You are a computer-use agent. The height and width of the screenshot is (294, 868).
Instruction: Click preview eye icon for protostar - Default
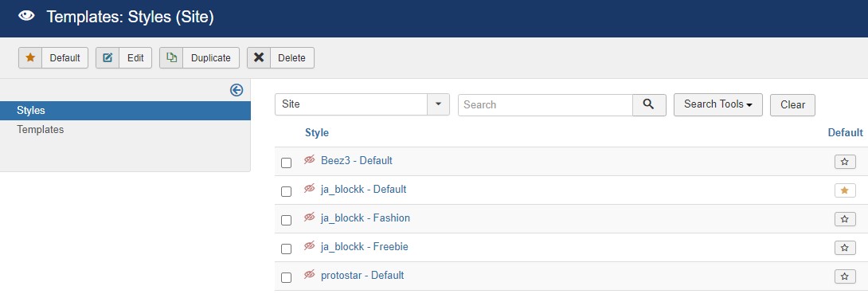point(310,275)
